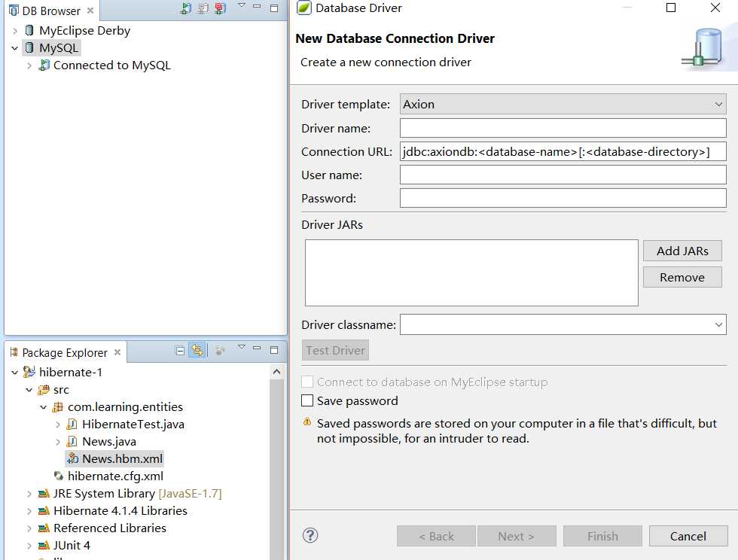The width and height of the screenshot is (738, 560).
Task: Click the Connection URL field
Action: pyautogui.click(x=563, y=151)
